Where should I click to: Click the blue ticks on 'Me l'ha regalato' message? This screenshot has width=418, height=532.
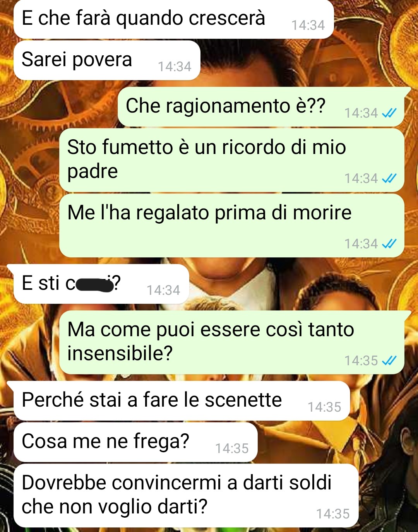click(389, 244)
